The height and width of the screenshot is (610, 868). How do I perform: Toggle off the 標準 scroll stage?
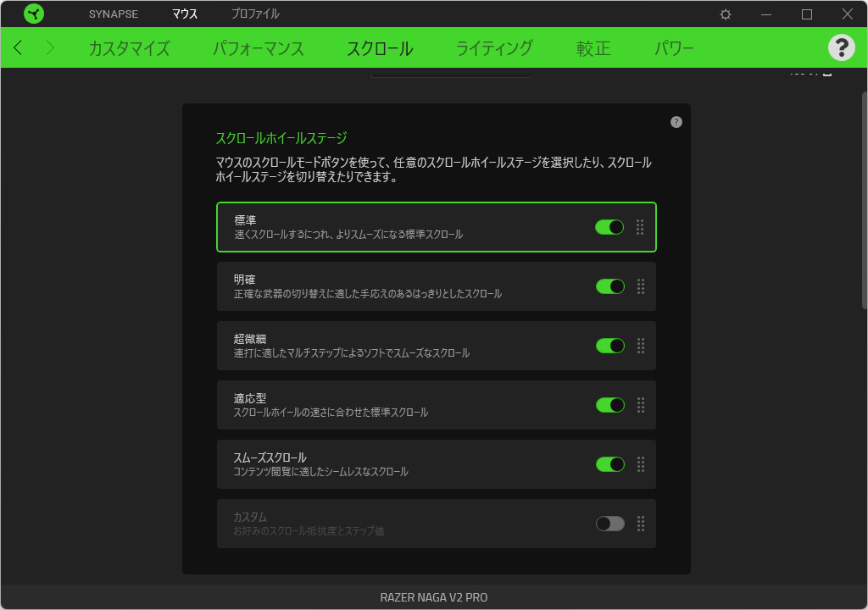(x=609, y=227)
